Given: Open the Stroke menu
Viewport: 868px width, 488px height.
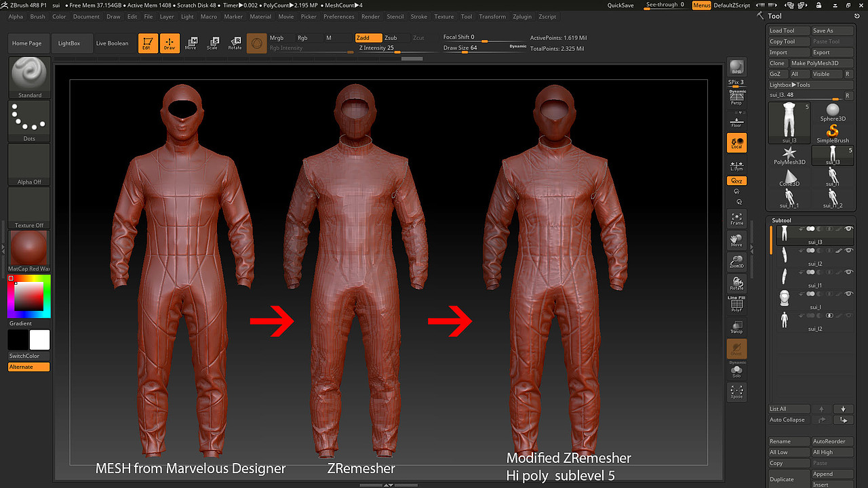Looking at the screenshot, I should (x=419, y=16).
